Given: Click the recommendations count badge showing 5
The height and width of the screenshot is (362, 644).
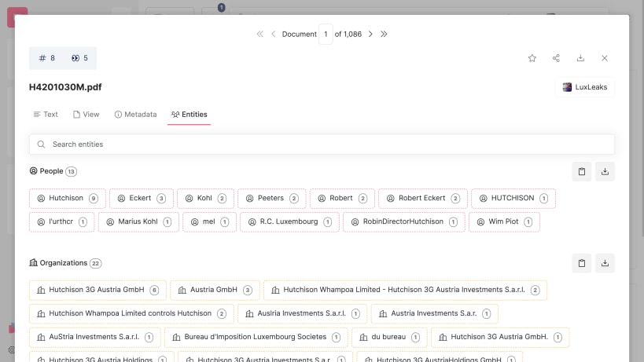Looking at the screenshot, I should pyautogui.click(x=79, y=58).
